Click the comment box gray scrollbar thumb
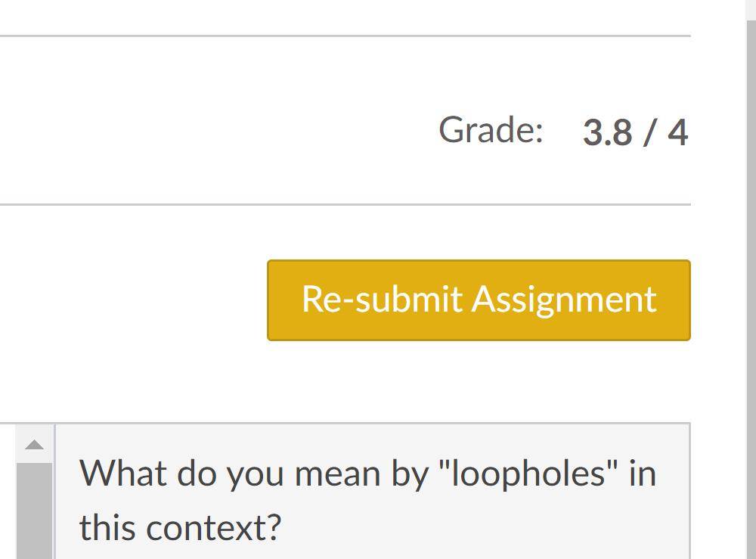The height and width of the screenshot is (559, 756). 34,511
